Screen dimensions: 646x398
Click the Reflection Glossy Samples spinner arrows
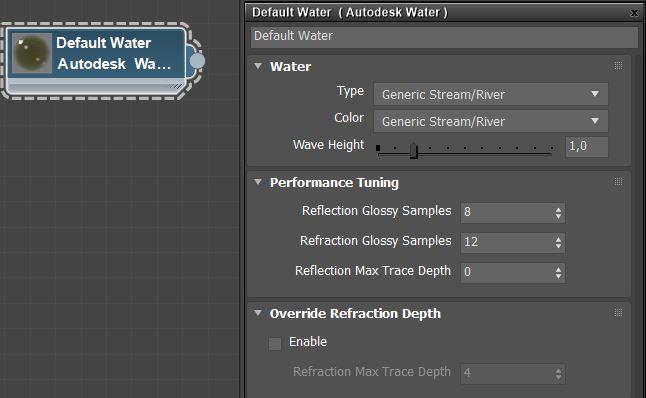pos(558,213)
